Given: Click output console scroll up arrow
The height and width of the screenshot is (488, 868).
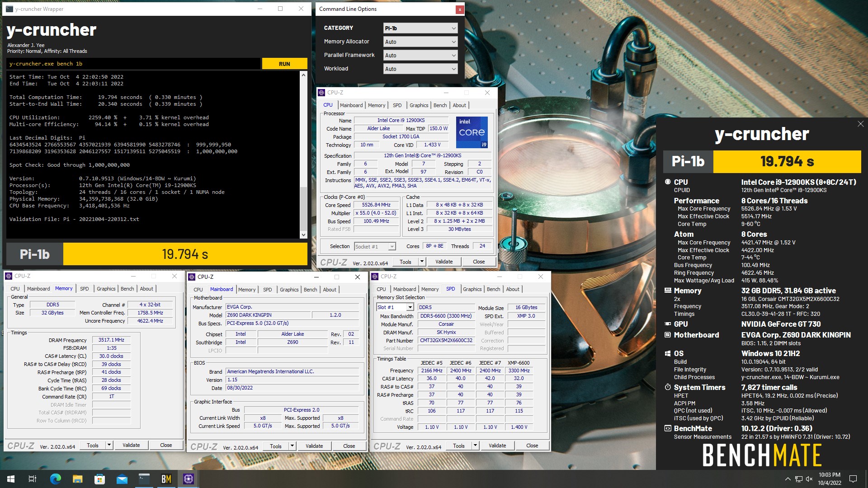Looking at the screenshot, I should coord(303,75).
